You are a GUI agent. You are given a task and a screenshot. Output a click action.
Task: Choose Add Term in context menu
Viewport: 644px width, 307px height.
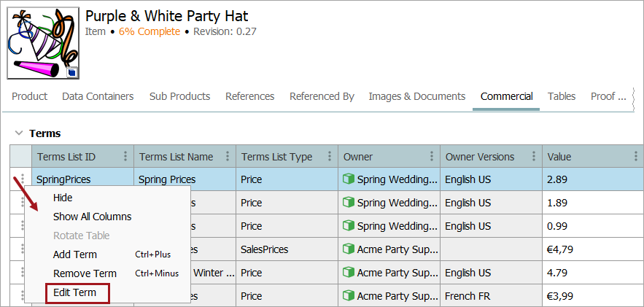point(75,254)
